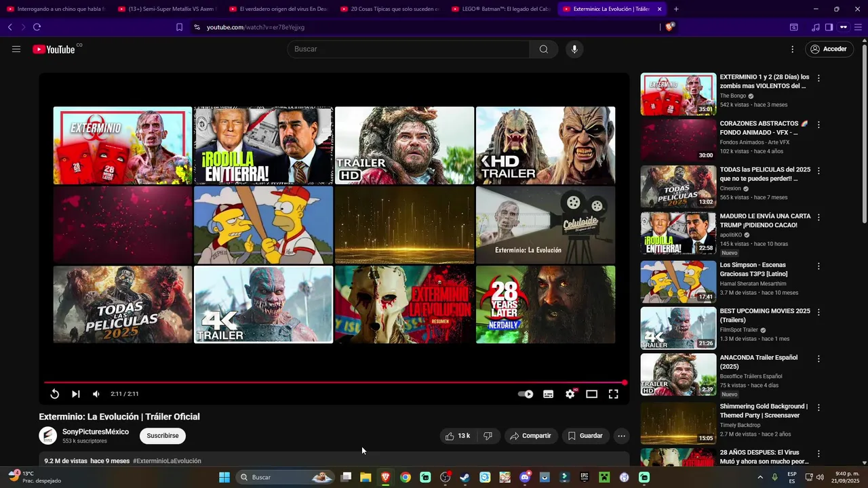Dislike the video

(x=488, y=436)
